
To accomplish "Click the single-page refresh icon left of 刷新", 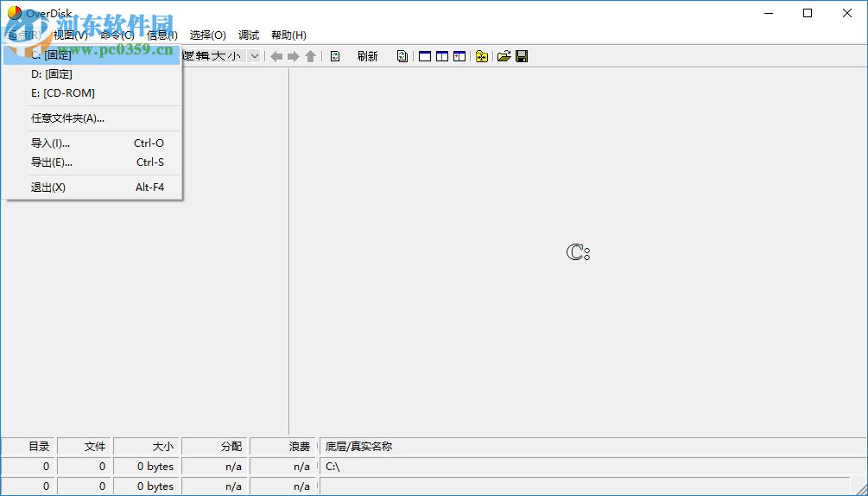I will click(335, 56).
